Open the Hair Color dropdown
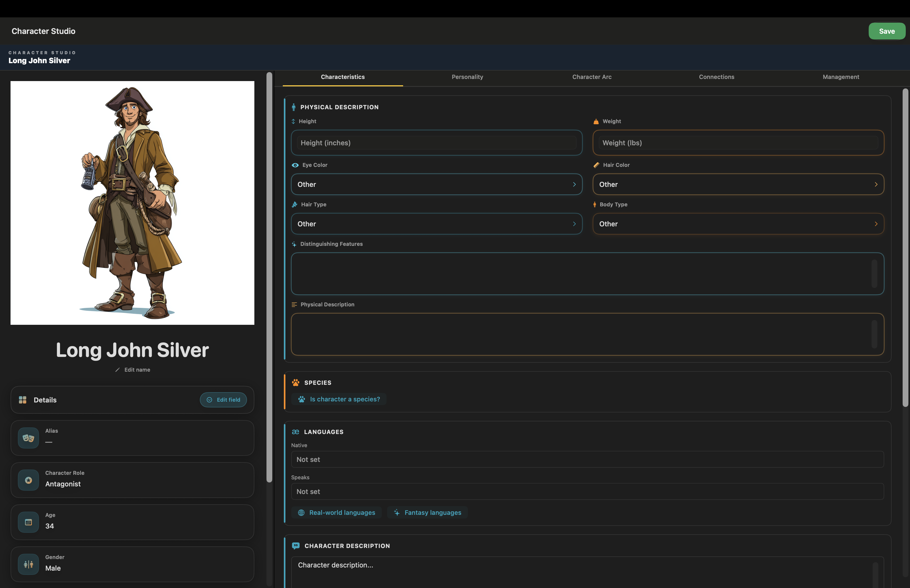910x588 pixels. tap(738, 185)
